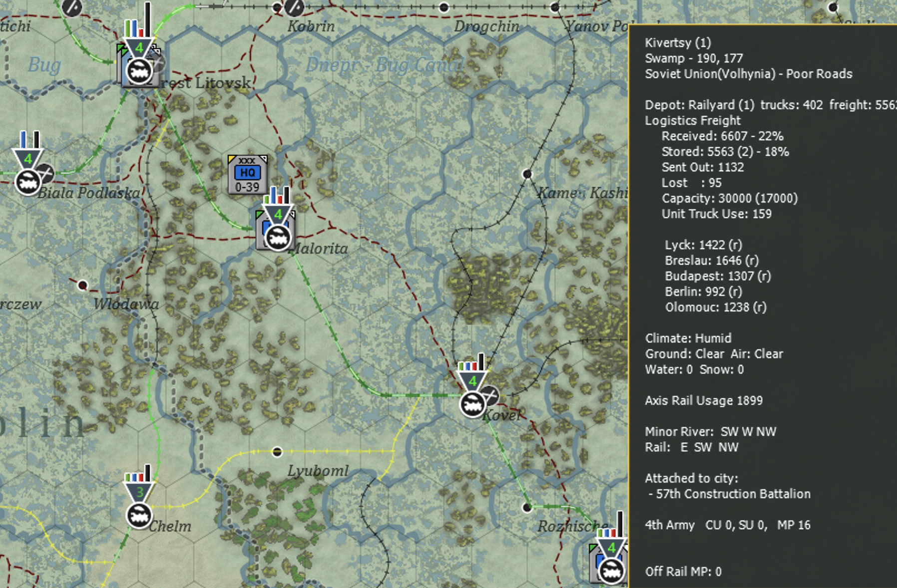Click the Kivertsy (1) title in info panel

click(x=678, y=42)
